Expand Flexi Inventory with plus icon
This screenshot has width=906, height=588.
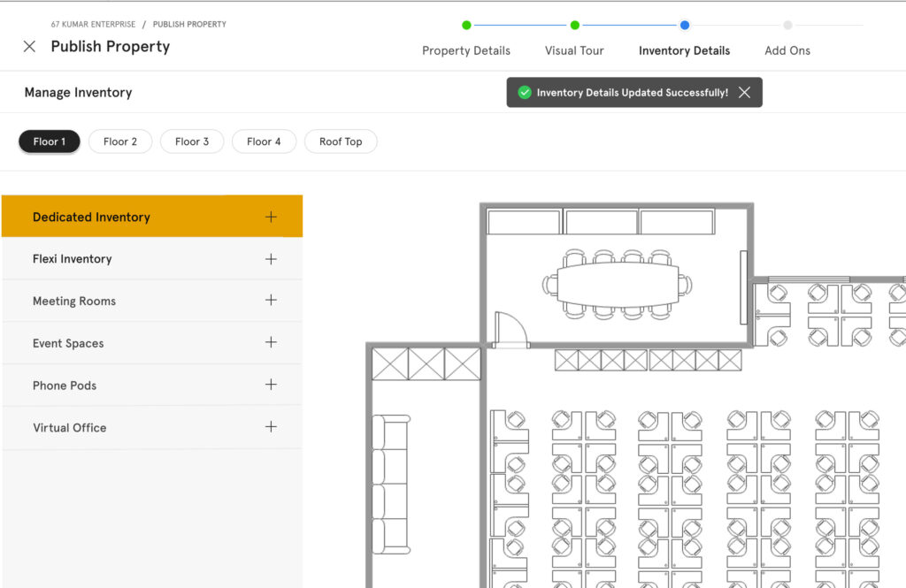pos(271,259)
